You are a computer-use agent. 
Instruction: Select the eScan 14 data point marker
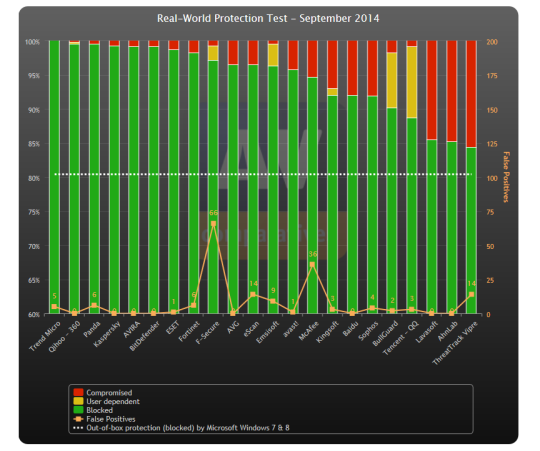[253, 294]
